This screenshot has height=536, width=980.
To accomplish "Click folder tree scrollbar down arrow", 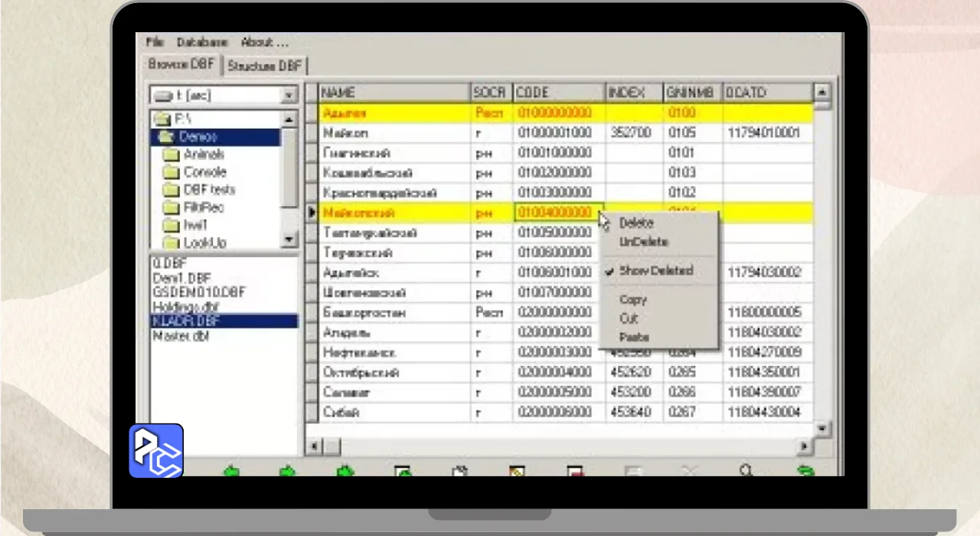I will coord(289,240).
